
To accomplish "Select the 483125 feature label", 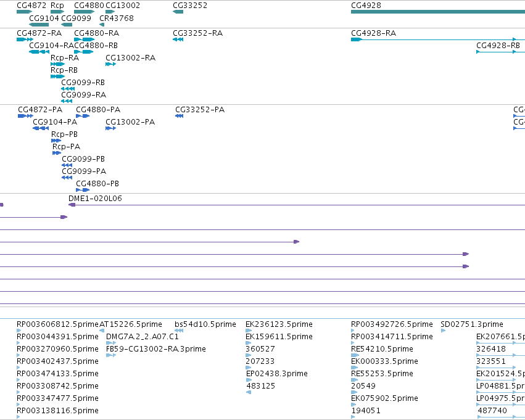I will click(260, 386).
